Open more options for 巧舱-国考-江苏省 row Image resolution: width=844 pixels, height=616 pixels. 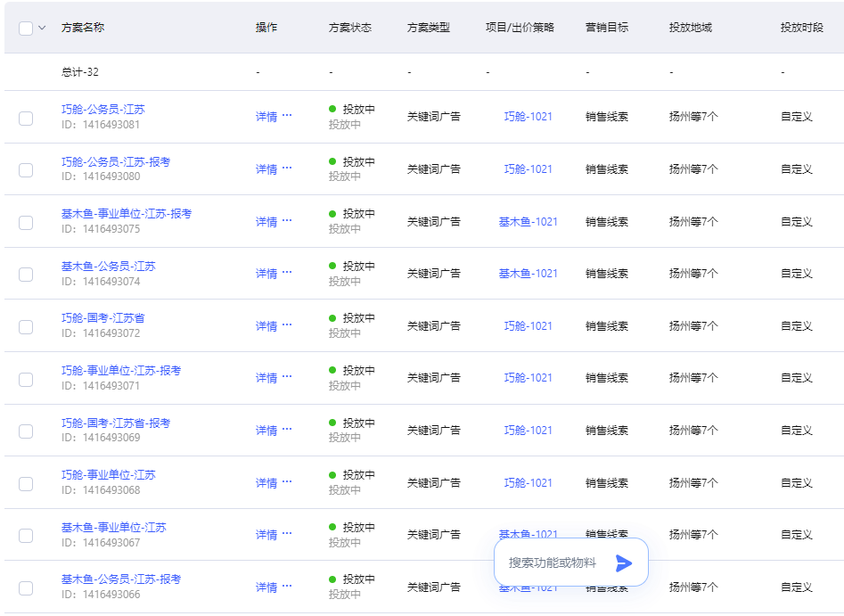coord(287,325)
